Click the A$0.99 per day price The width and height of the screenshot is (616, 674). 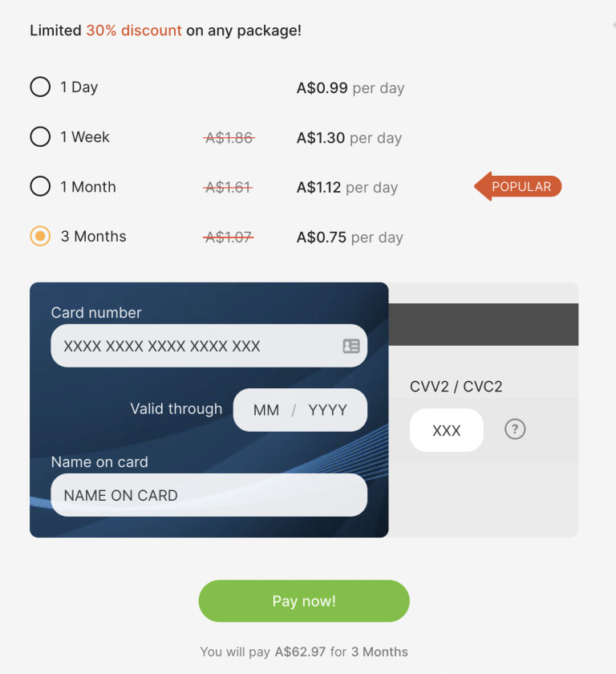pyautogui.click(x=350, y=87)
